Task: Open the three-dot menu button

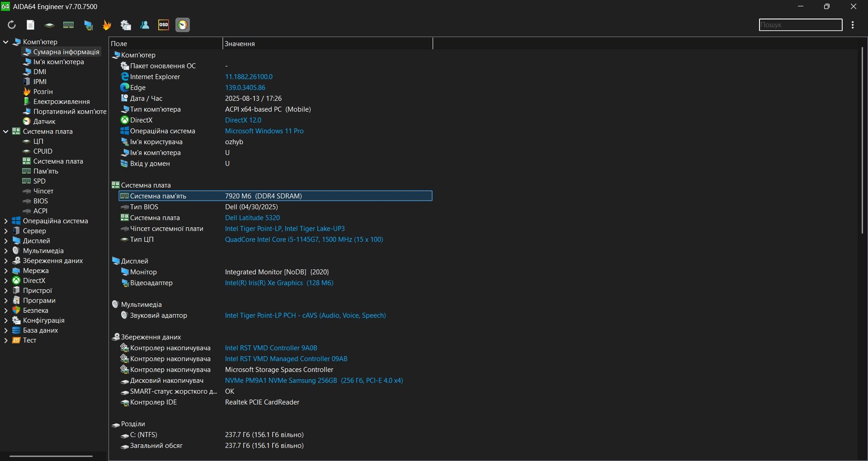Action: click(x=853, y=25)
